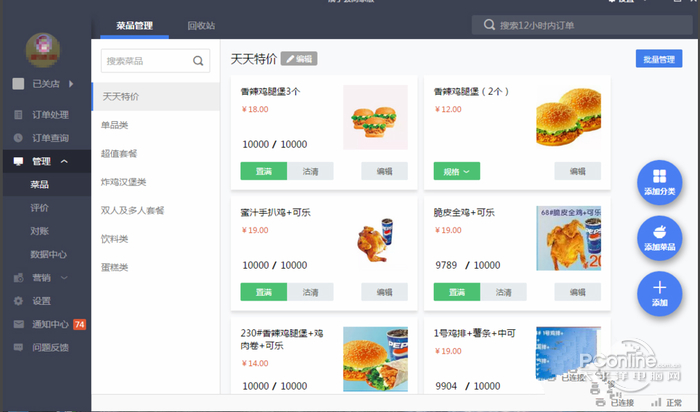This screenshot has height=412, width=700.
Task: Click the 74 notification badge
Action: 79,324
